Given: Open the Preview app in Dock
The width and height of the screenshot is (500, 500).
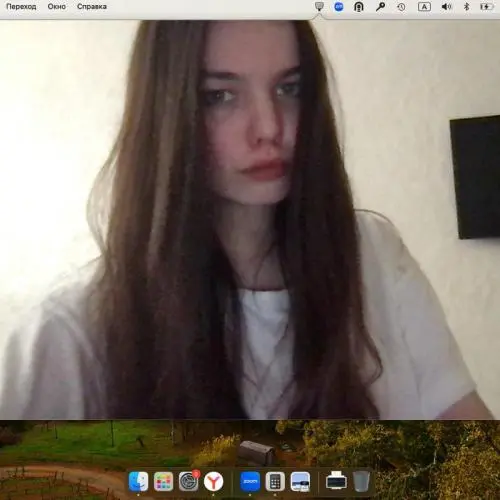Looking at the screenshot, I should click(300, 481).
